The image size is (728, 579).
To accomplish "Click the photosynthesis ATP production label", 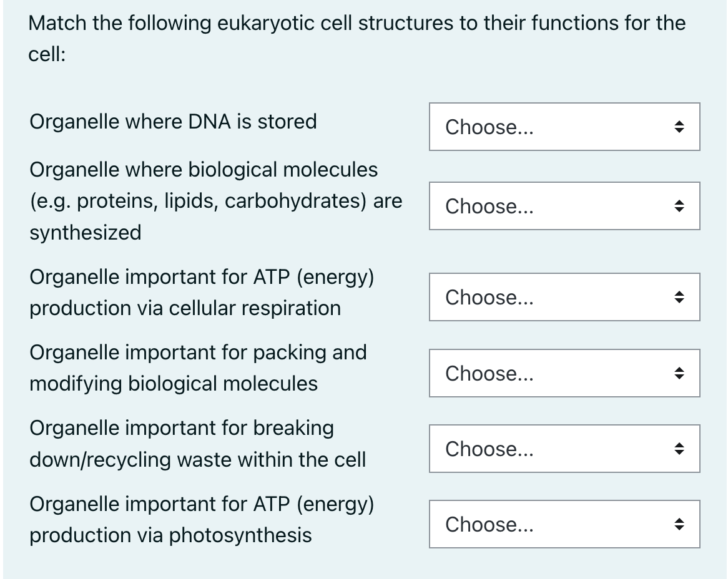I will [x=202, y=519].
